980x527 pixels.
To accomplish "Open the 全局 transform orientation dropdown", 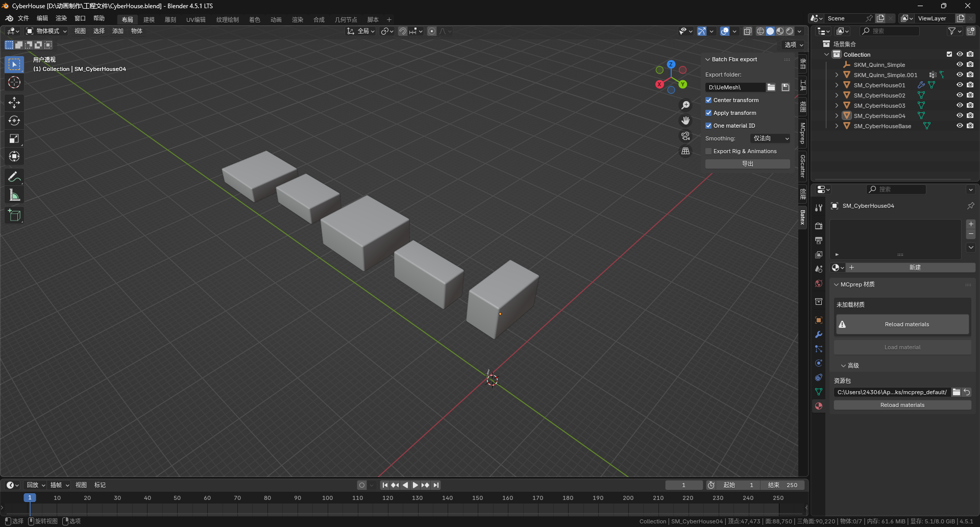I will click(x=361, y=31).
